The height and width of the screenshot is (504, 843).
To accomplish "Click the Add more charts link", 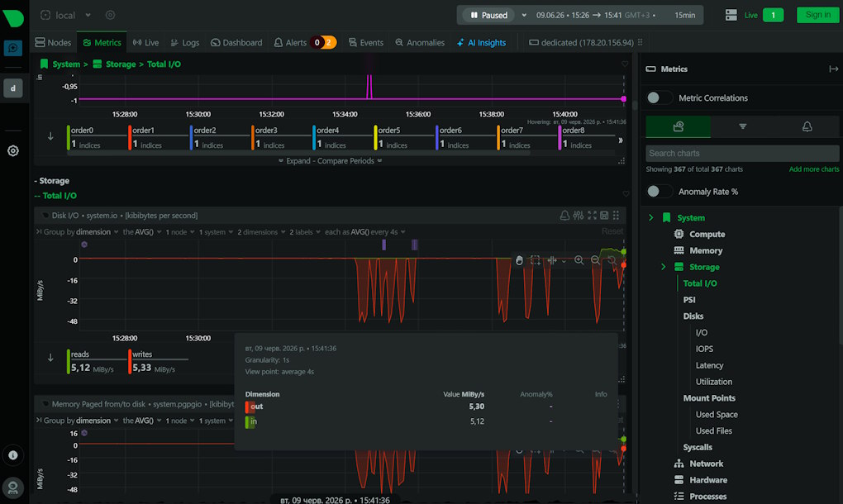I will pos(814,169).
